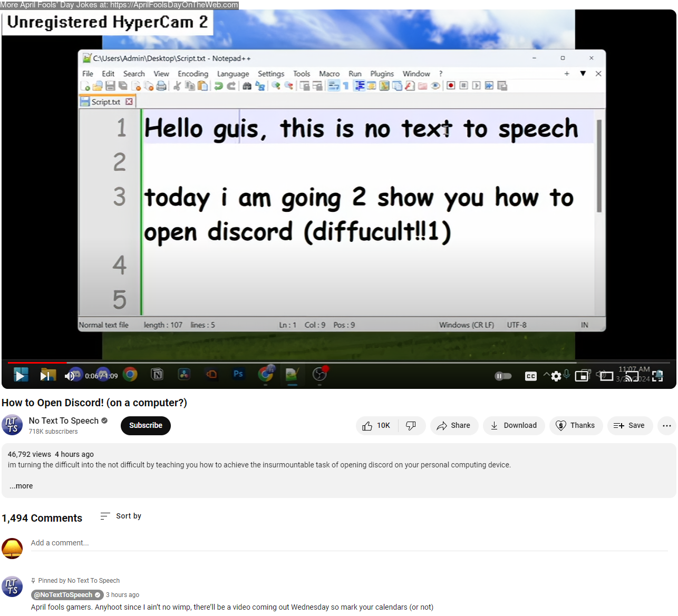This screenshot has height=616, width=678.
Task: Share the video
Action: pyautogui.click(x=454, y=425)
